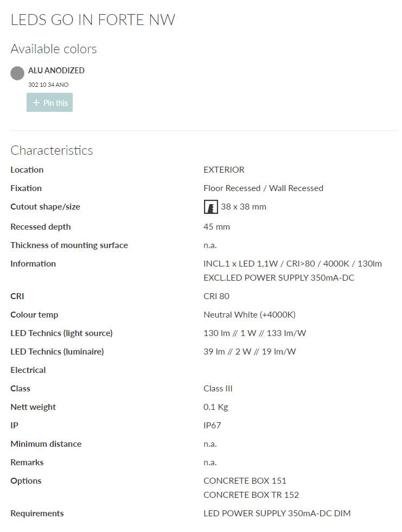
Task: Select the ALU ANODIZED color circle
Action: tap(17, 73)
